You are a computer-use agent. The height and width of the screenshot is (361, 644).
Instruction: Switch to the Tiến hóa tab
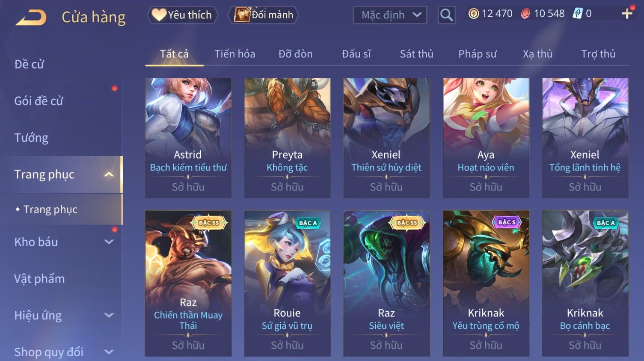pyautogui.click(x=235, y=54)
